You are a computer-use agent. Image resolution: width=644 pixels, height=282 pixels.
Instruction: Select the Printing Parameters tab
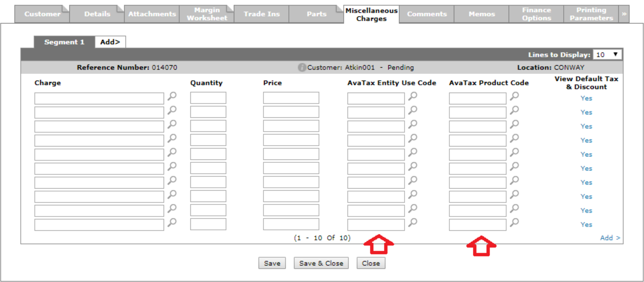click(591, 14)
